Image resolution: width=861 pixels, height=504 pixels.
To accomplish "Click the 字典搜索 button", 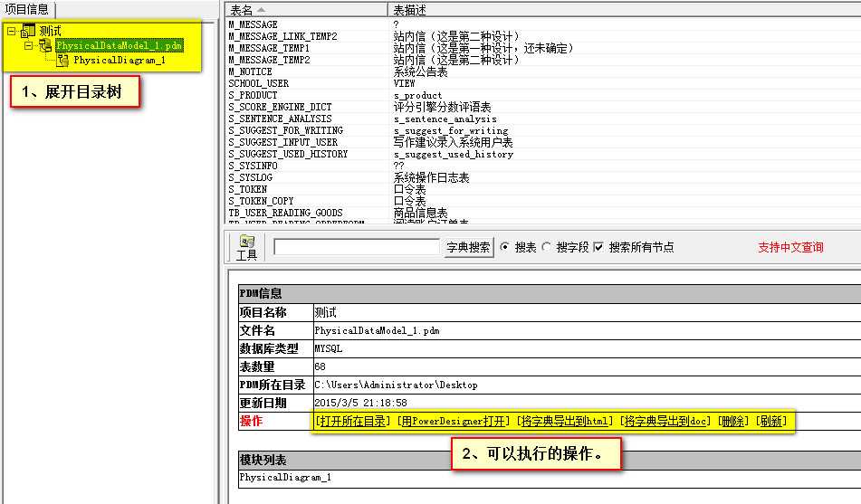I will pos(468,248).
